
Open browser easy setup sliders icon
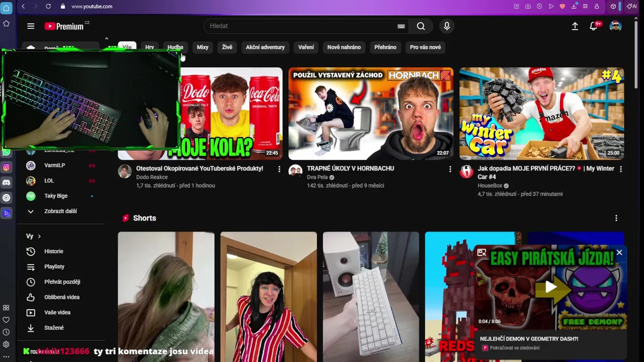[x=585, y=7]
